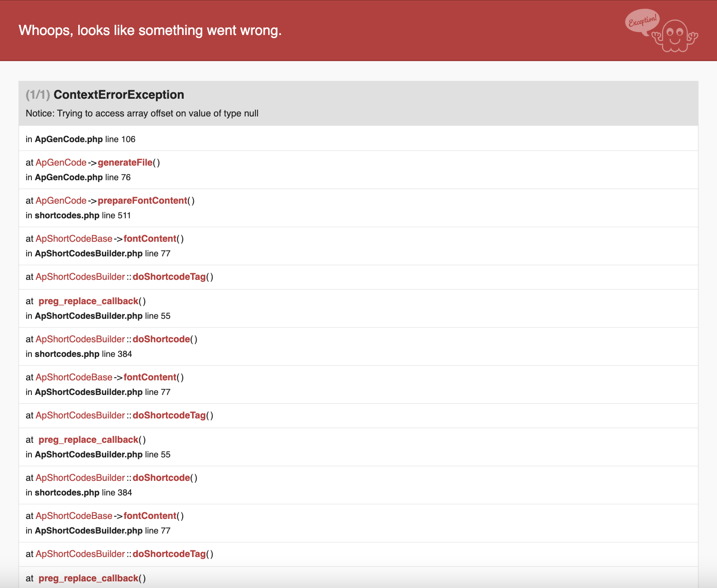Click the last visible doShortcodeTag link
The width and height of the screenshot is (717, 588).
coord(169,554)
